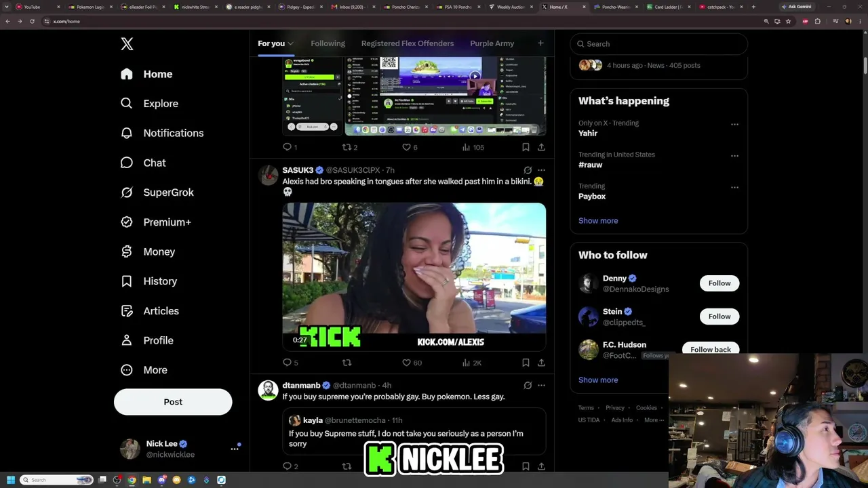The height and width of the screenshot is (488, 868).
Task: Share the SASUK3 post
Action: (x=541, y=363)
